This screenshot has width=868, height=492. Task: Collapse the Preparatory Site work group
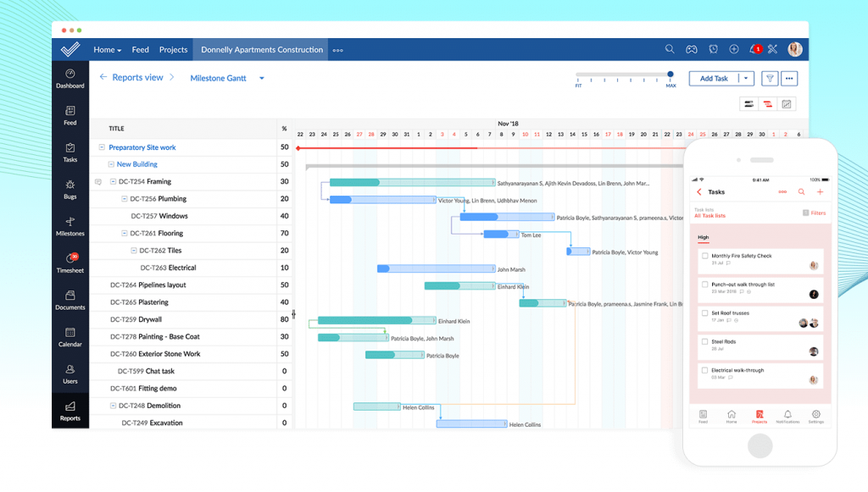point(102,147)
